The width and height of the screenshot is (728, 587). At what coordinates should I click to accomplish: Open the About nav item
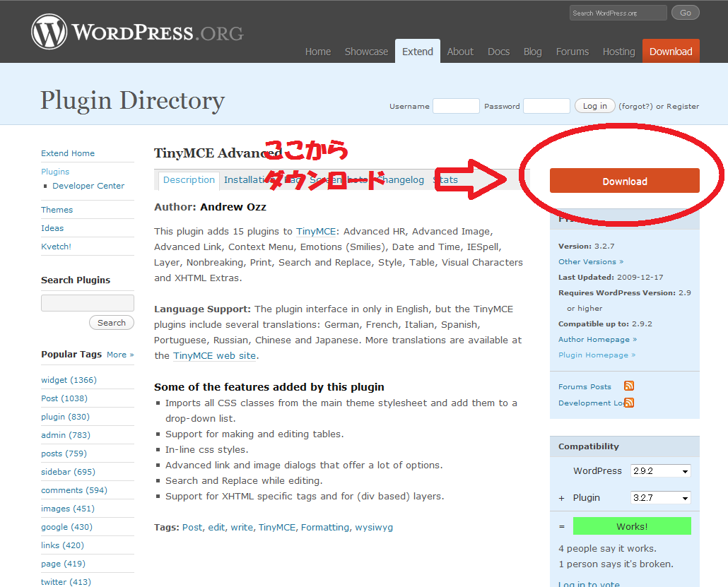pos(460,52)
